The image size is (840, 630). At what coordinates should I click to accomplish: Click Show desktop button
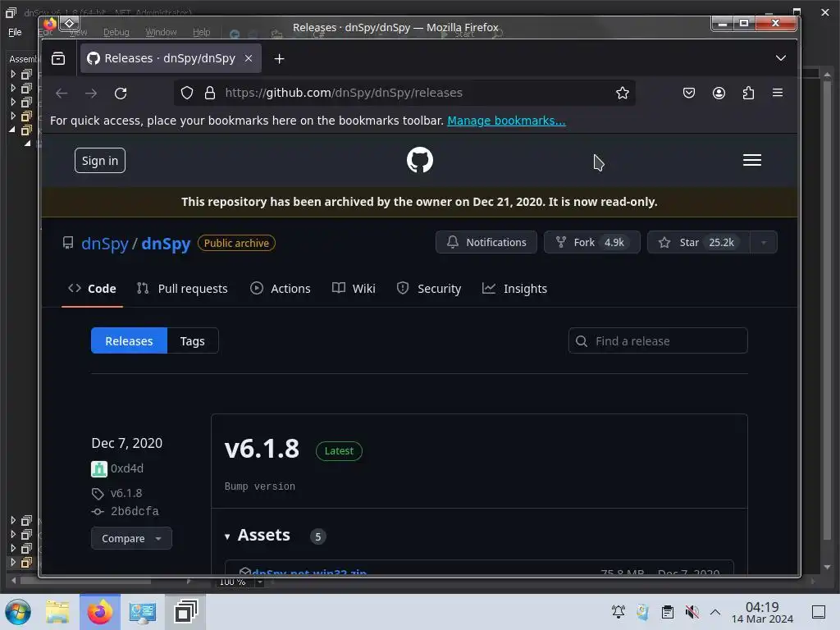[819, 612]
